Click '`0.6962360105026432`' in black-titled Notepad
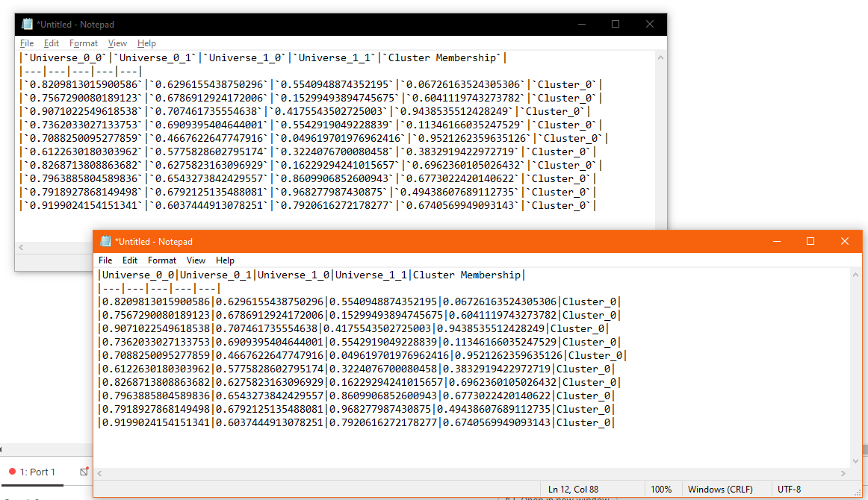Viewport: 868px width, 500px height. 463,166
